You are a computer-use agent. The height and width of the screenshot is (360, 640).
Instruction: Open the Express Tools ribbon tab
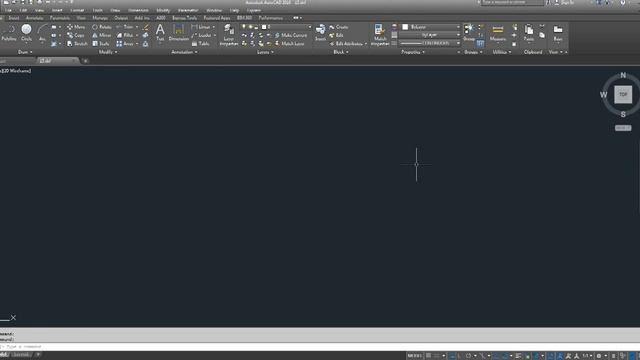pyautogui.click(x=184, y=18)
